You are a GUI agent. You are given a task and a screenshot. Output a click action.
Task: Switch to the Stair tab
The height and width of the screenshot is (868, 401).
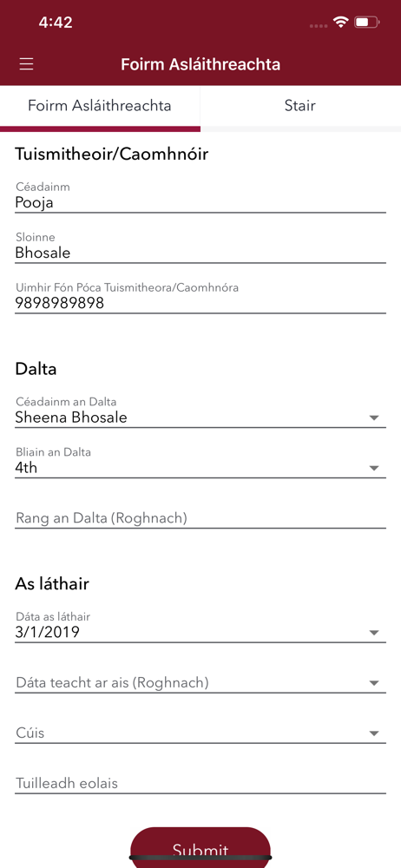tap(300, 106)
